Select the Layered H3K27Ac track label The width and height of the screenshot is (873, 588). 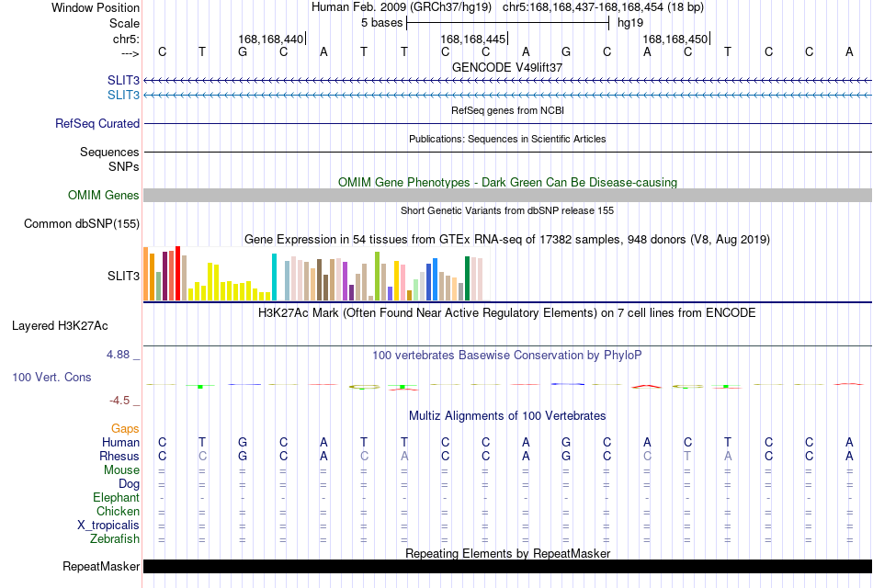60,326
